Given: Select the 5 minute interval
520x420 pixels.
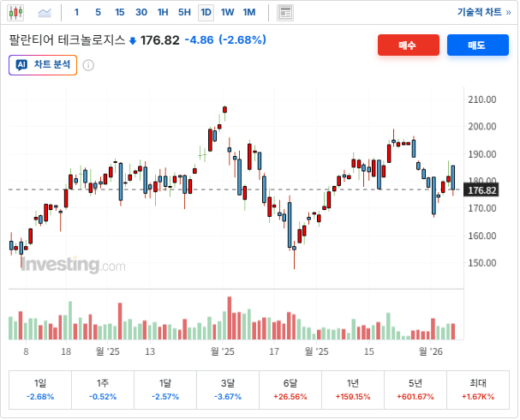Looking at the screenshot, I should (99, 13).
